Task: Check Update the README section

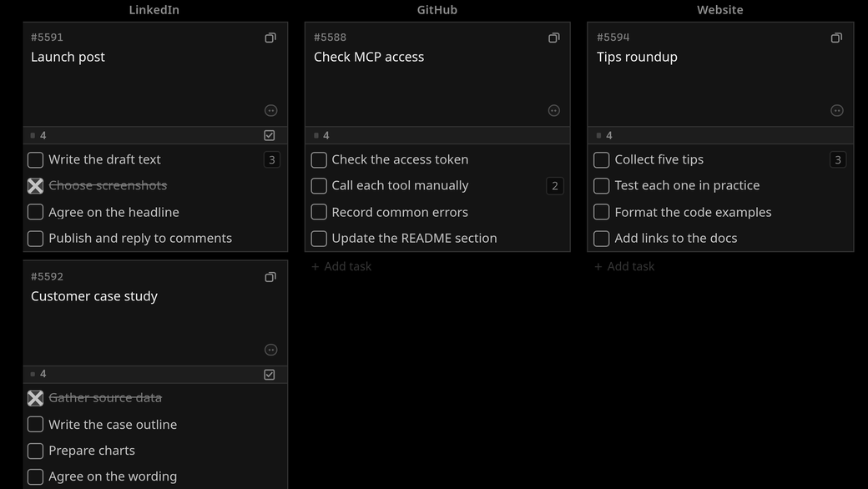Action: pos(319,239)
